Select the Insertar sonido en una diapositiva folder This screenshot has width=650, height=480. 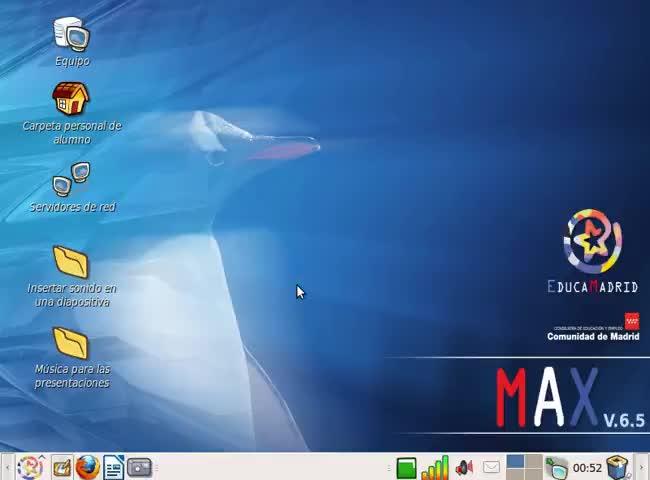click(x=71, y=262)
